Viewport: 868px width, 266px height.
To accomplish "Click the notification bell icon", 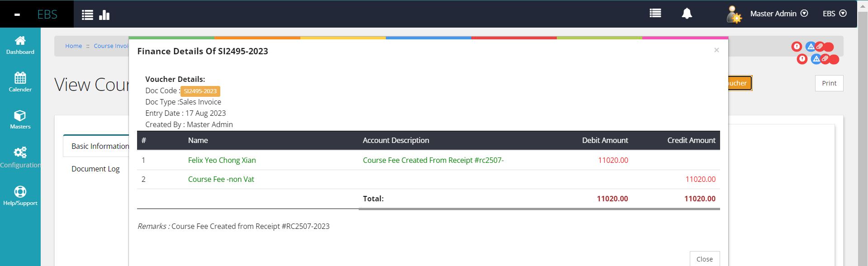I will [x=687, y=14].
